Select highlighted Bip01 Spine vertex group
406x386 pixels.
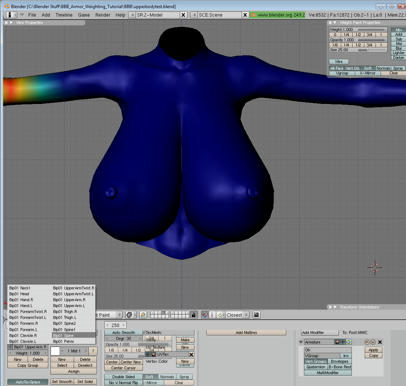tap(74, 336)
